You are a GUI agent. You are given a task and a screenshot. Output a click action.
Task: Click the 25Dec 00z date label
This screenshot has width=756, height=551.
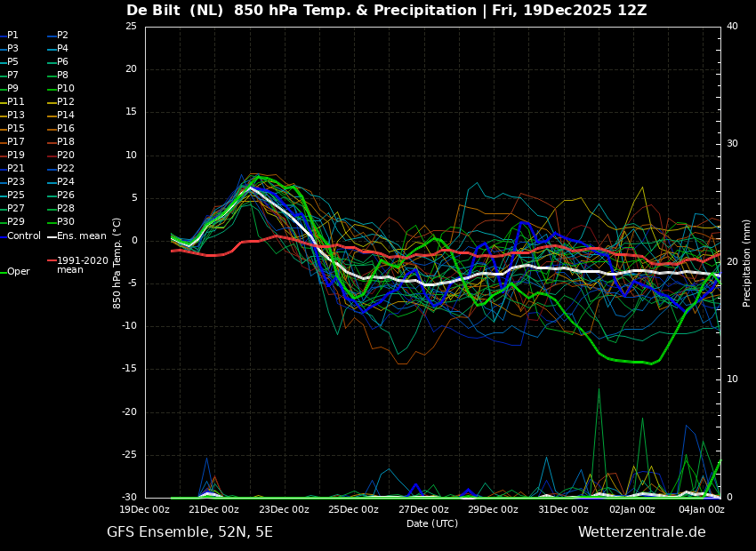pyautogui.click(x=354, y=509)
